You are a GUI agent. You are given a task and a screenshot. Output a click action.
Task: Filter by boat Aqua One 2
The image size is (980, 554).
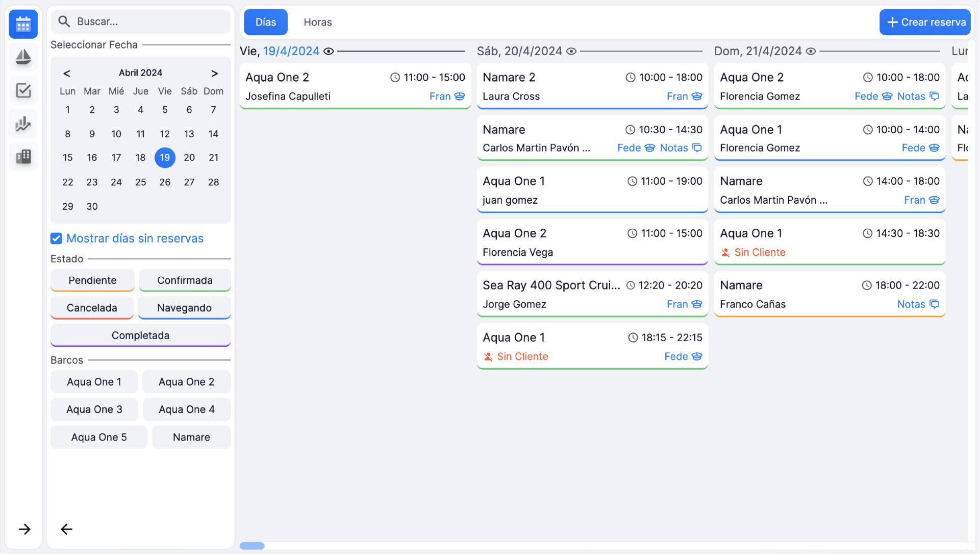[x=186, y=382]
